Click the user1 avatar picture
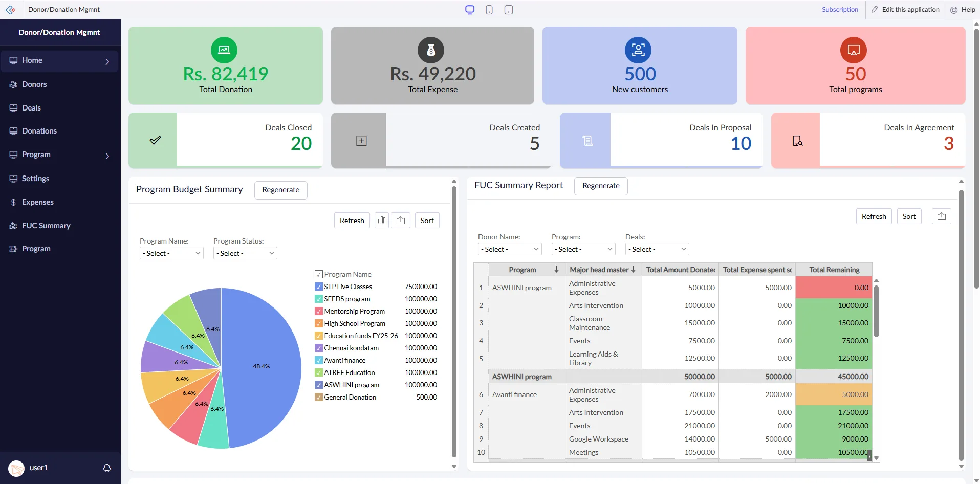Image resolution: width=980 pixels, height=484 pixels. tap(16, 468)
